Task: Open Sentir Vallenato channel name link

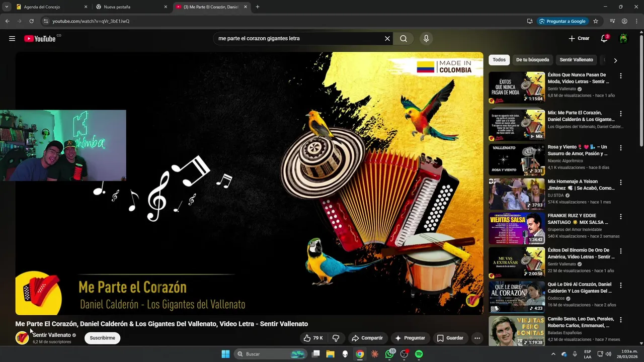Action: tap(52, 335)
